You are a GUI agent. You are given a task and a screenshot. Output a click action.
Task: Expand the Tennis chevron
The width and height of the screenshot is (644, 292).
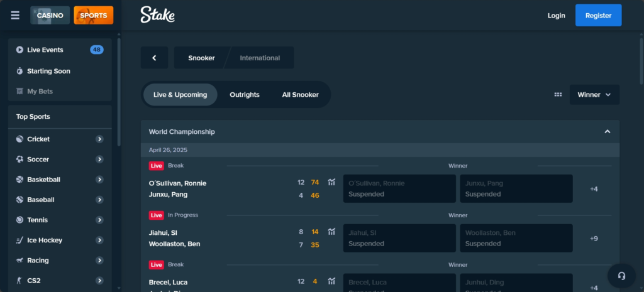click(99, 220)
